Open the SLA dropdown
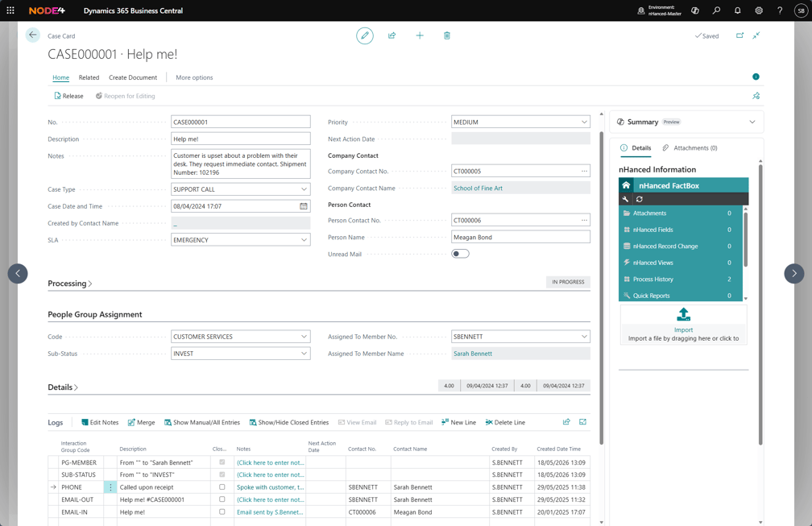Screen dimensions: 812x526 point(304,240)
